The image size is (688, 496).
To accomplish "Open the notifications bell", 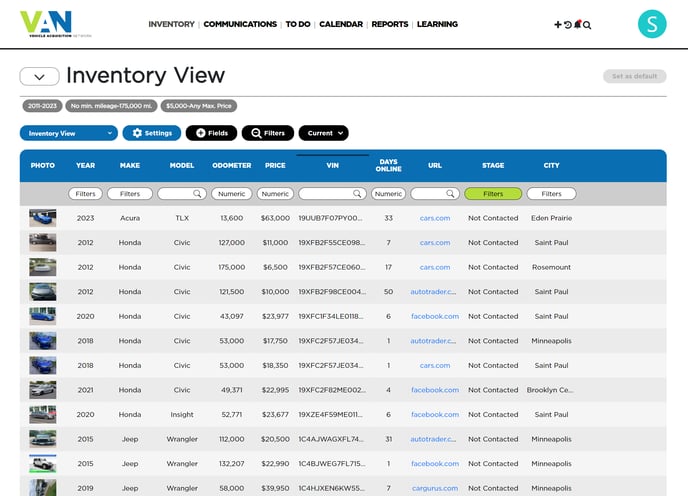I will click(x=577, y=25).
